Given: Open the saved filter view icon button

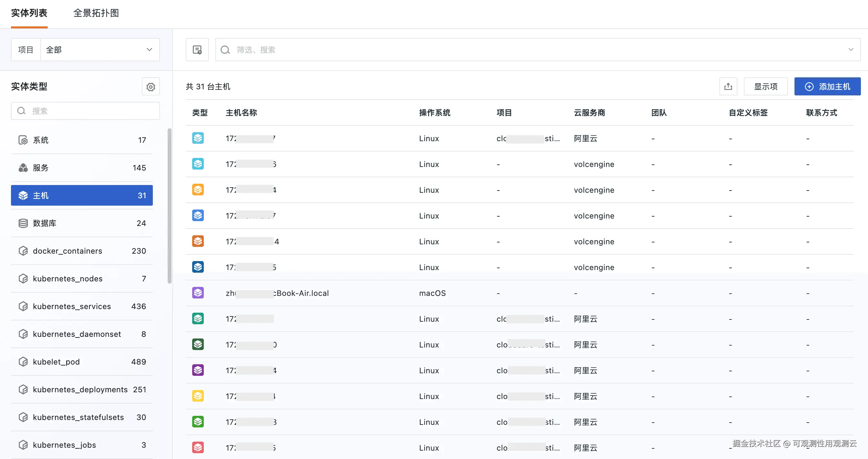Looking at the screenshot, I should (197, 50).
